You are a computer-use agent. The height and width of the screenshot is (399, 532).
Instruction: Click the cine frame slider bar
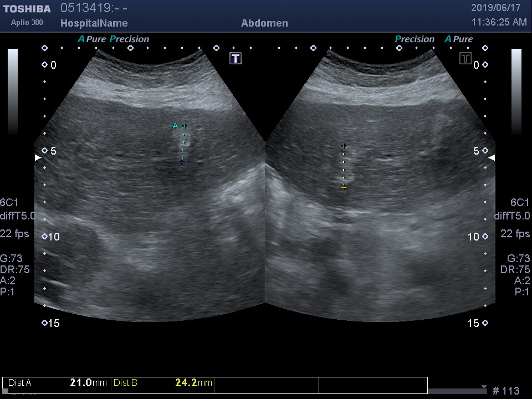click(456, 391)
